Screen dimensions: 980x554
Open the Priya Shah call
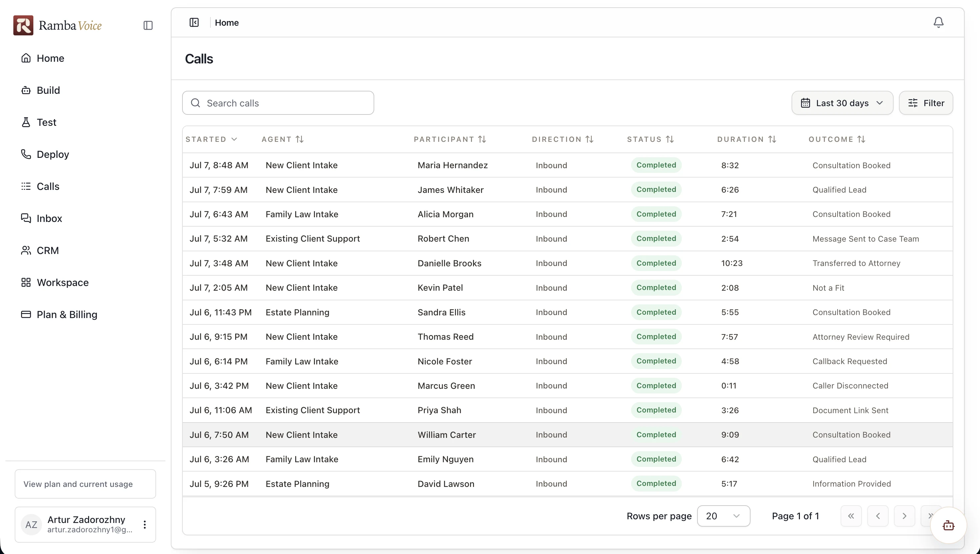point(568,410)
